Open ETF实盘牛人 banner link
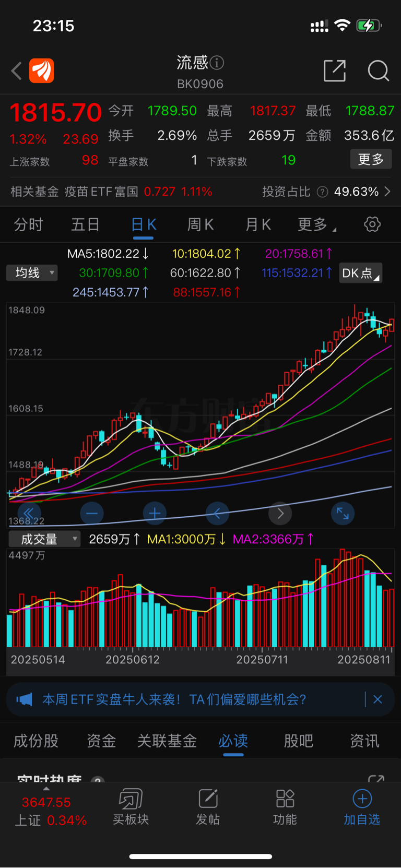 coord(174,699)
